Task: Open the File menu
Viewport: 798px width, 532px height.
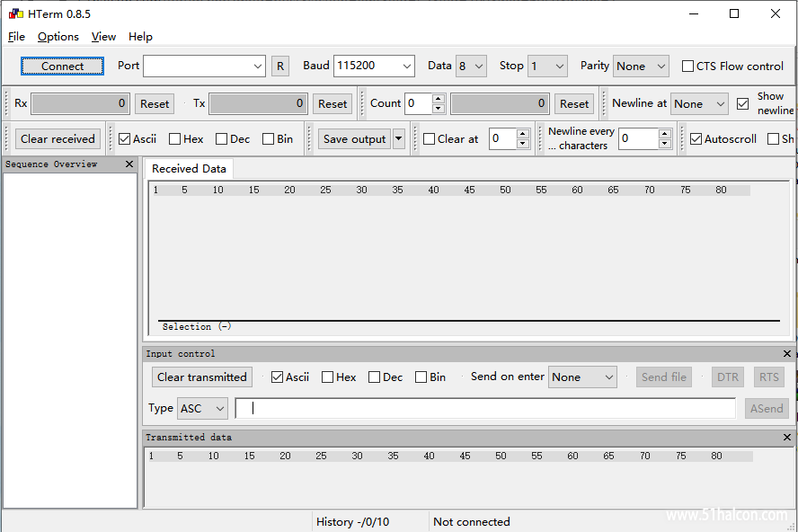Action: pos(16,37)
